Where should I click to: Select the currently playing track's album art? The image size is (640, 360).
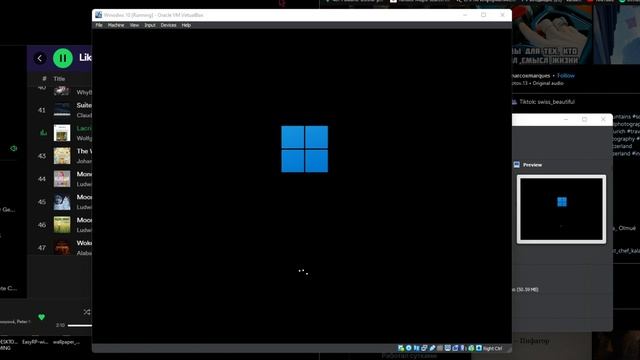pos(62,133)
